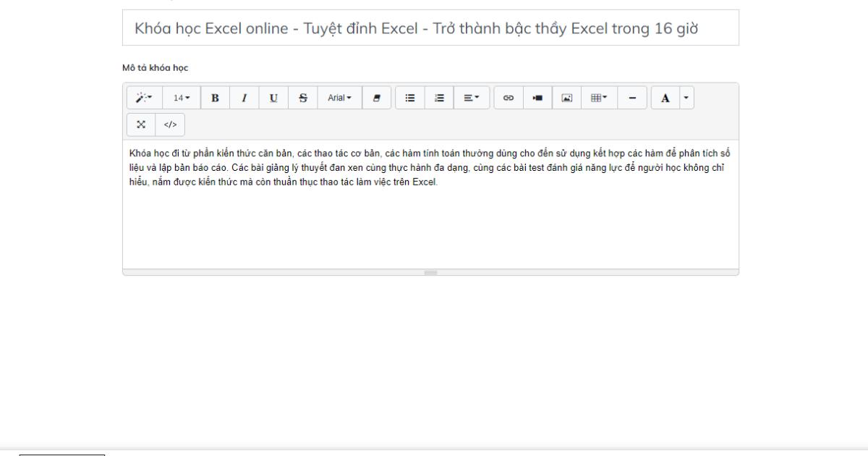Open the font size 14 dropdown
The image size is (868, 456).
click(182, 97)
